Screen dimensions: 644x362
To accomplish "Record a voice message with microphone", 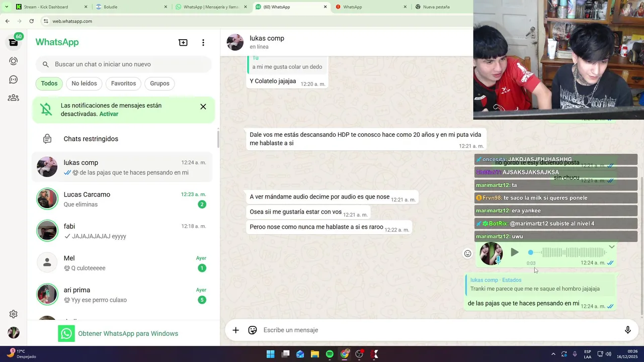I will [x=628, y=330].
